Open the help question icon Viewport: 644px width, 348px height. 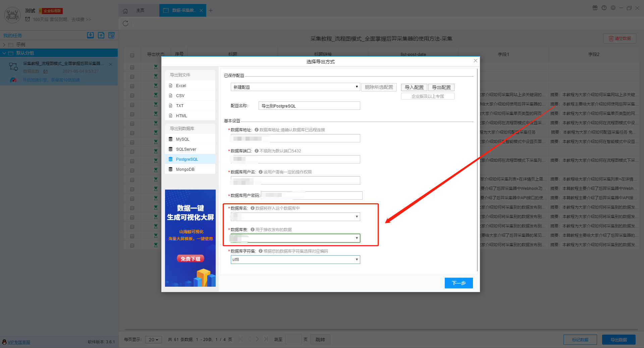pos(604,8)
